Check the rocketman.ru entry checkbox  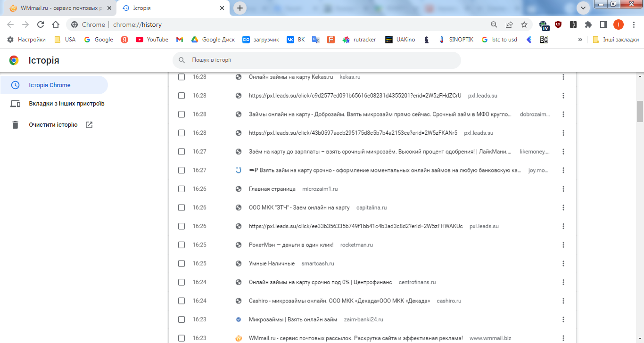182,245
